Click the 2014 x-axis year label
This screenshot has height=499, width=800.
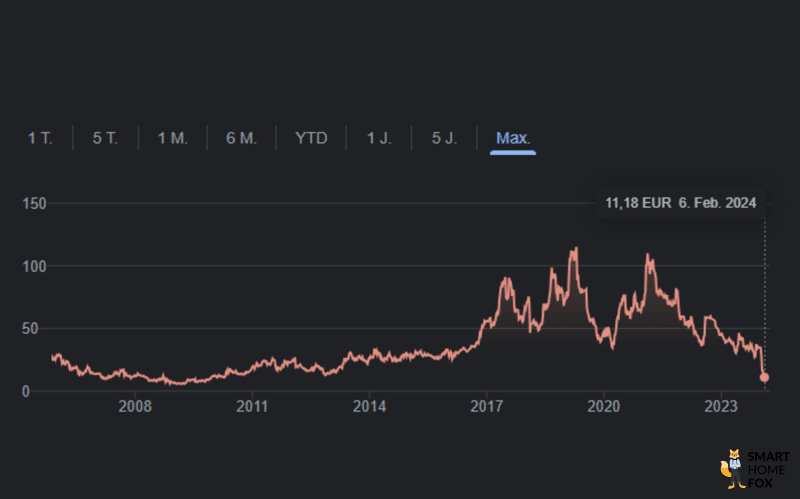pos(369,408)
